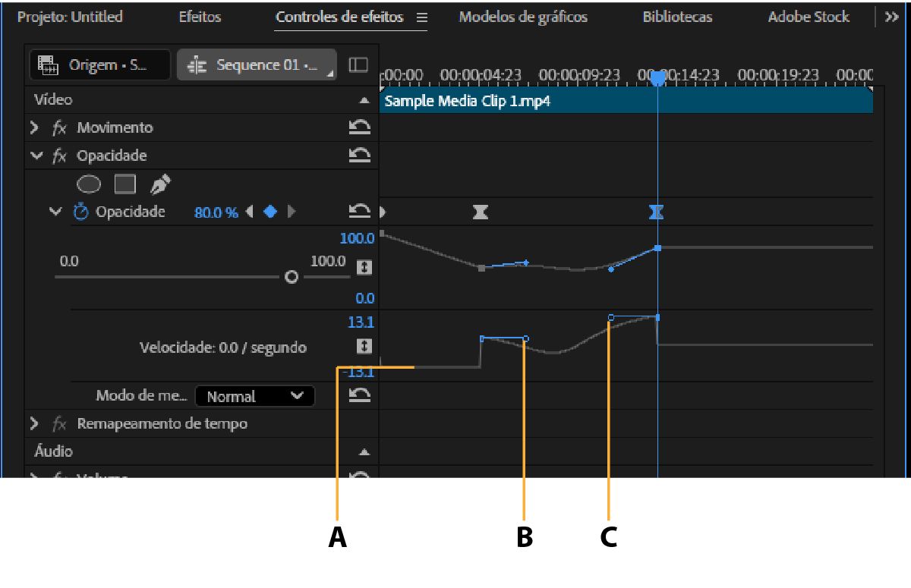Expand Remapeamento de tempo properties
Viewport: 911px width, 588px height.
point(34,423)
